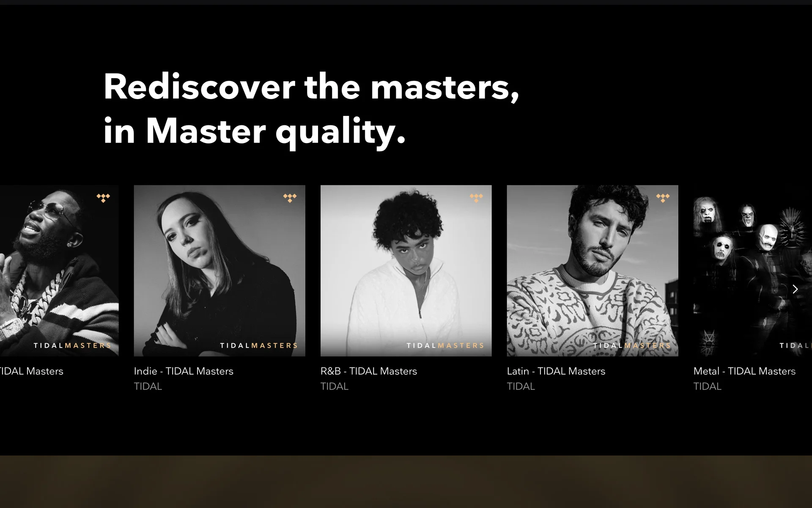The image size is (812, 508).
Task: Click next arrow chevron on carousel
Action: (x=795, y=289)
